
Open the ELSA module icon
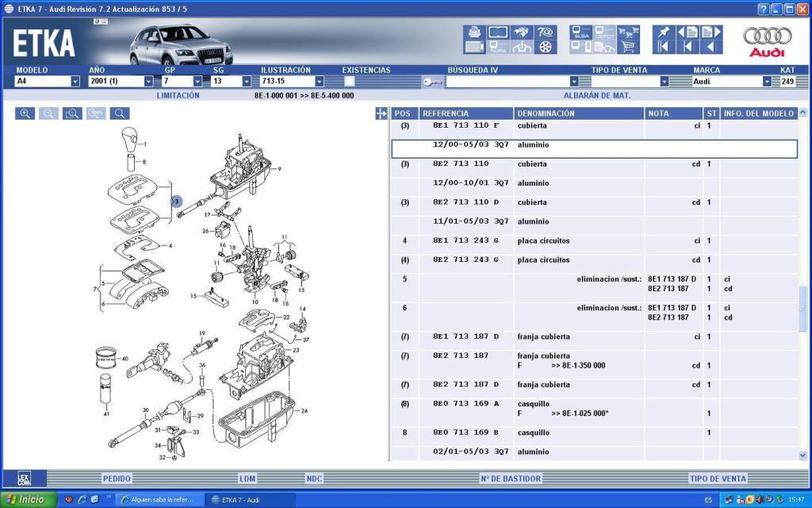pos(581,32)
